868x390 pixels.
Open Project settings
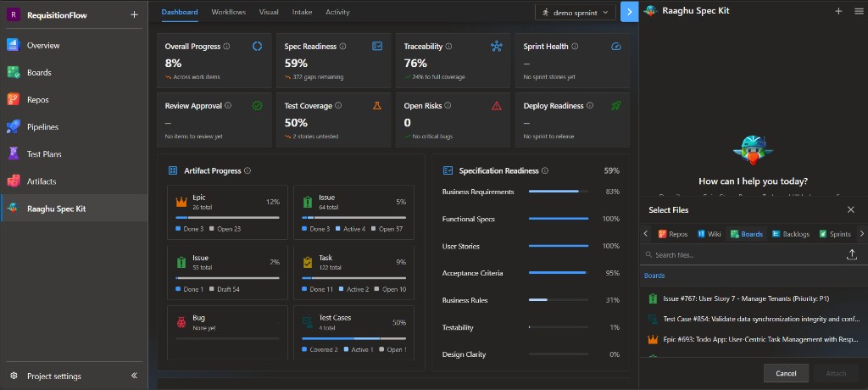pos(53,376)
